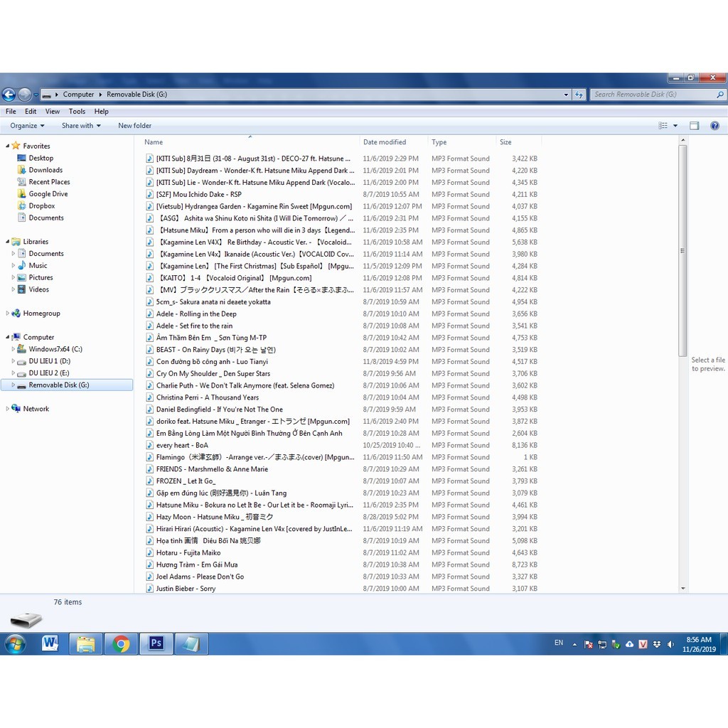Open the Tools menu

(x=77, y=112)
